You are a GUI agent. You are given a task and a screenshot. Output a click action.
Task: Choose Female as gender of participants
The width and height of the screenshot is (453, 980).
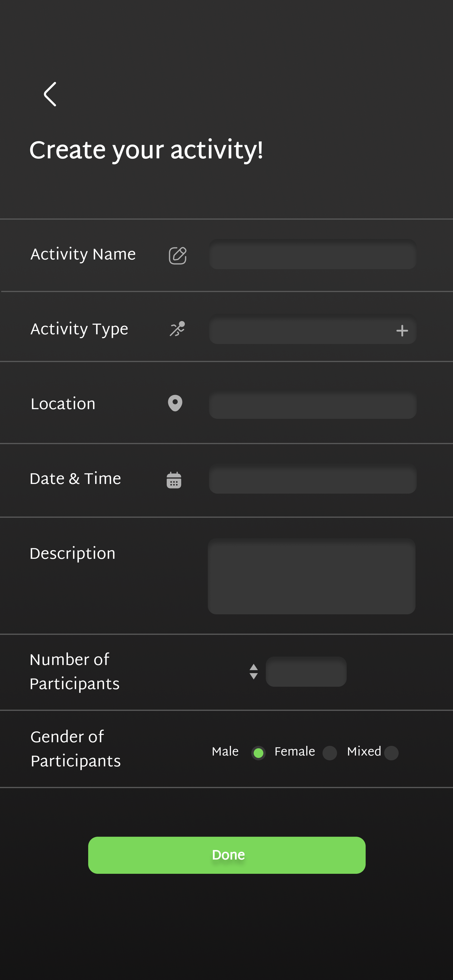tap(330, 753)
